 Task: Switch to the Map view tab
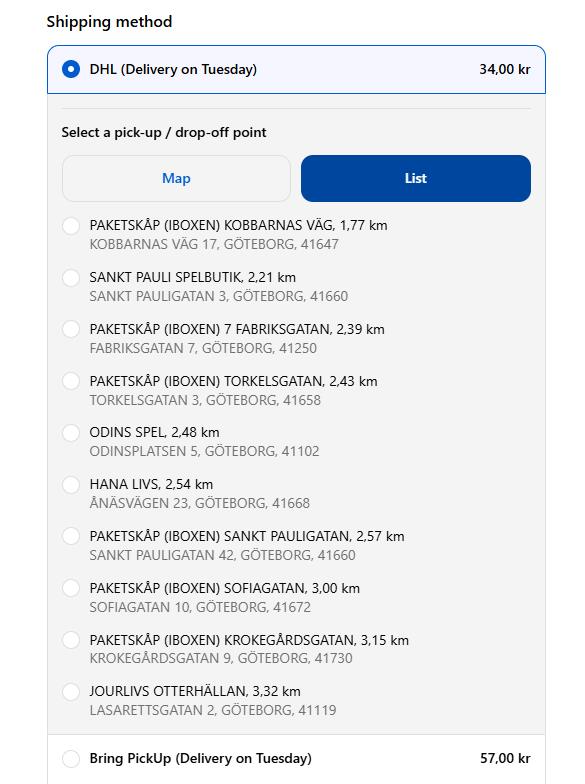[176, 178]
